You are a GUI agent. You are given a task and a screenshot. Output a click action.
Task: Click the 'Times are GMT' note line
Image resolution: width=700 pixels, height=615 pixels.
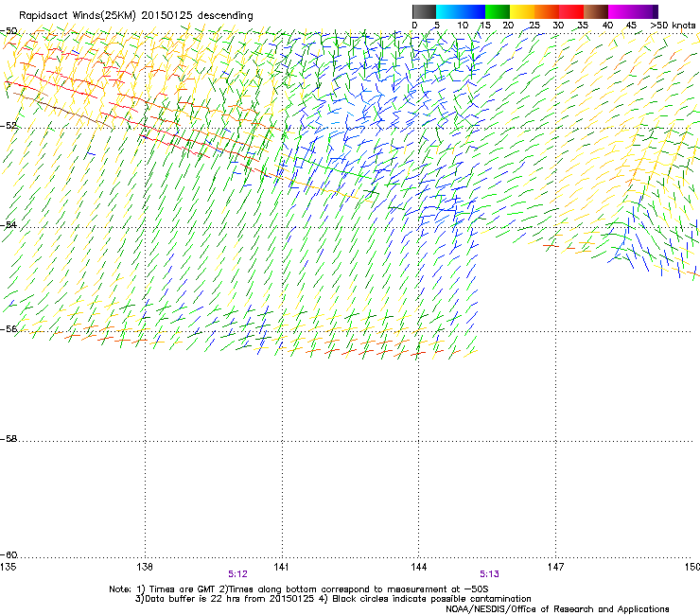tap(299, 589)
